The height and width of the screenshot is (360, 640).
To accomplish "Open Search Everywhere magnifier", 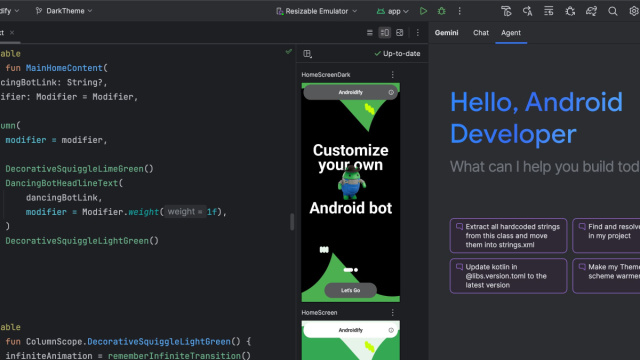I will pos(613,11).
